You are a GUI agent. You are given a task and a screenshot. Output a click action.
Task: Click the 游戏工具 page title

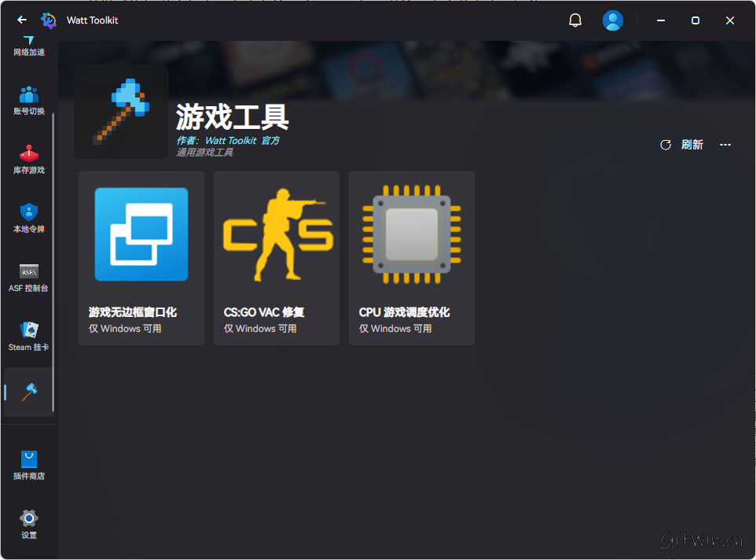232,116
